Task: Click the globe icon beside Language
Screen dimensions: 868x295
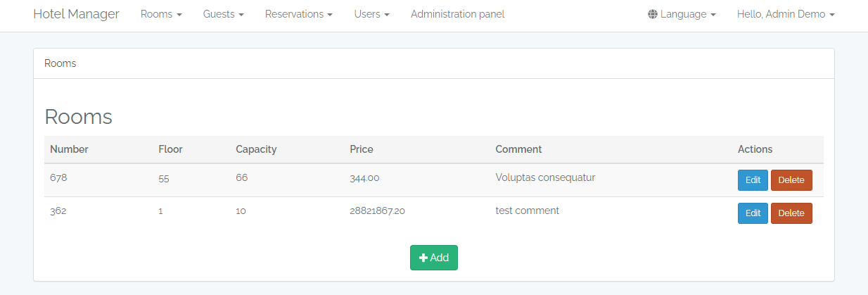Action: [652, 14]
